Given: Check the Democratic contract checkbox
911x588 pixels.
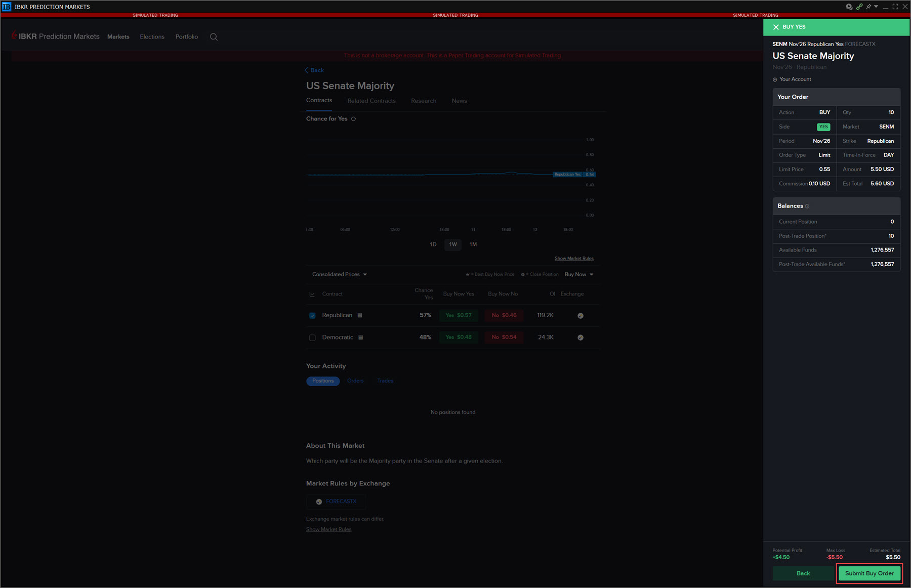Looking at the screenshot, I should pos(312,338).
